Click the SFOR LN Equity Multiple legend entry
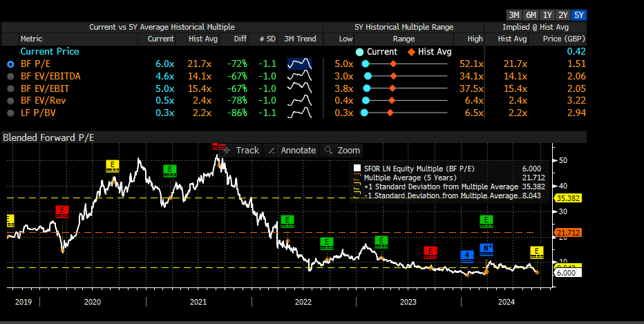Screen dimensions: 644x324 pos(420,169)
